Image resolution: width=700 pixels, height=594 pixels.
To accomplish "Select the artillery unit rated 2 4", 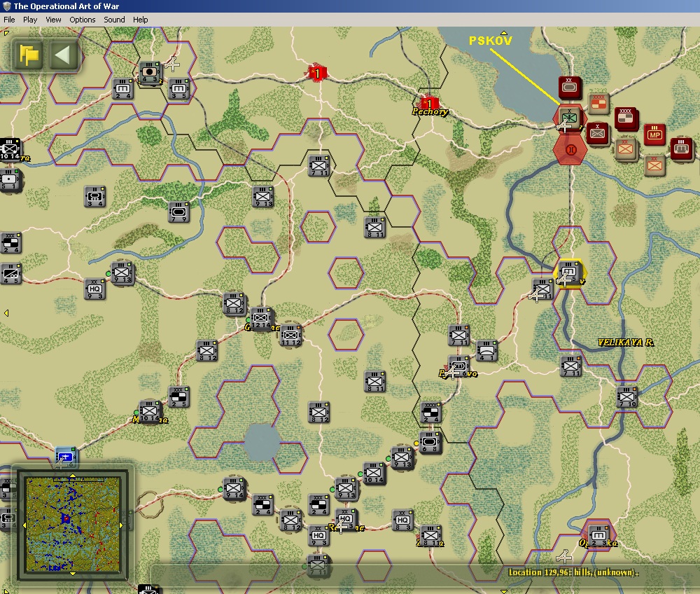I will click(x=122, y=89).
